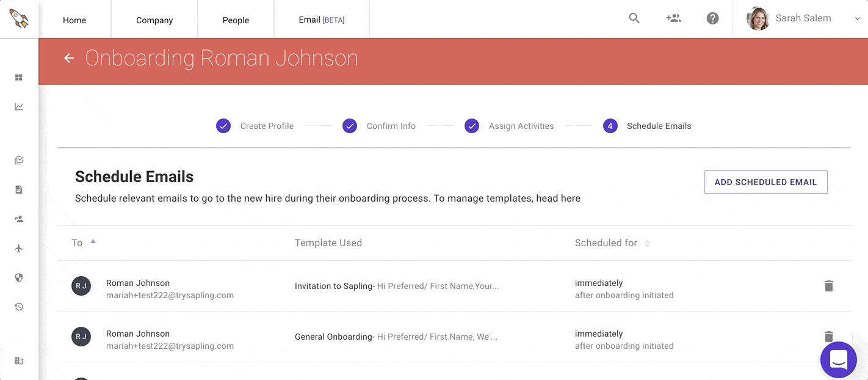This screenshot has width=868, height=380.
Task: Click the Create Profile step checkmark
Action: pyautogui.click(x=223, y=126)
